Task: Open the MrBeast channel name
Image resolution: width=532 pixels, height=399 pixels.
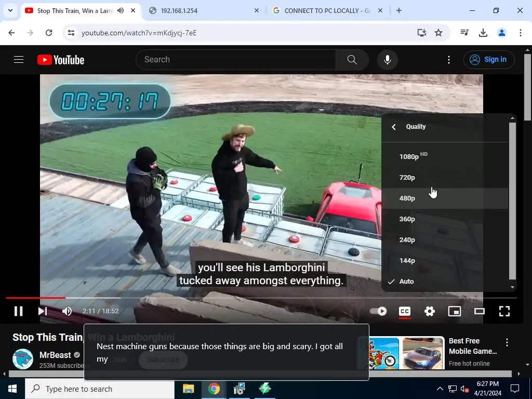Action: click(x=55, y=355)
